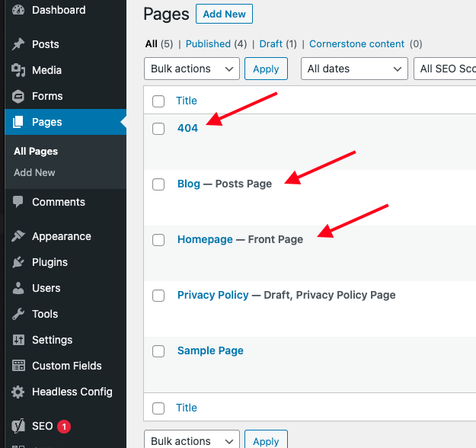
Task: Open the Privacy Policy page link
Action: click(213, 295)
